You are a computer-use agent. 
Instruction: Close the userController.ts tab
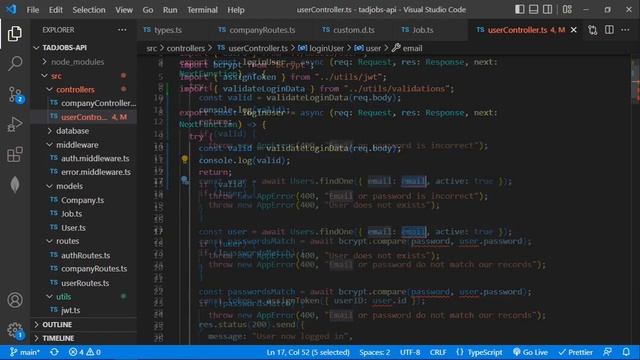click(573, 30)
